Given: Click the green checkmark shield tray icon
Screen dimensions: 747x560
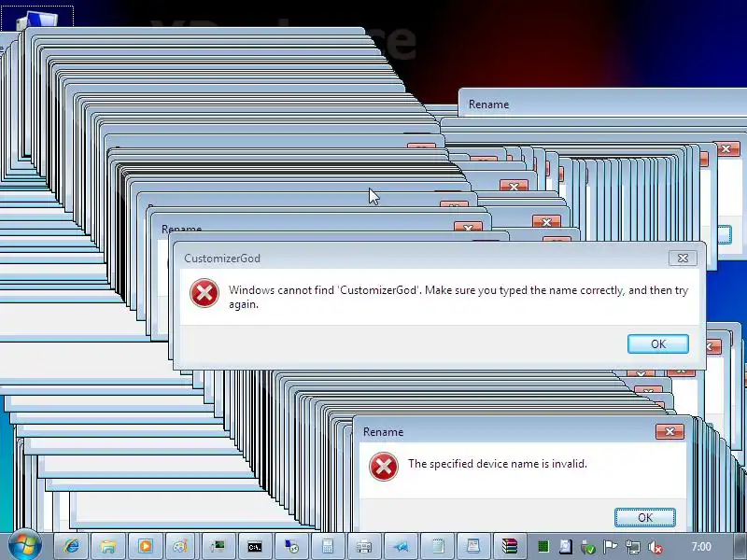Looking at the screenshot, I should (588, 547).
